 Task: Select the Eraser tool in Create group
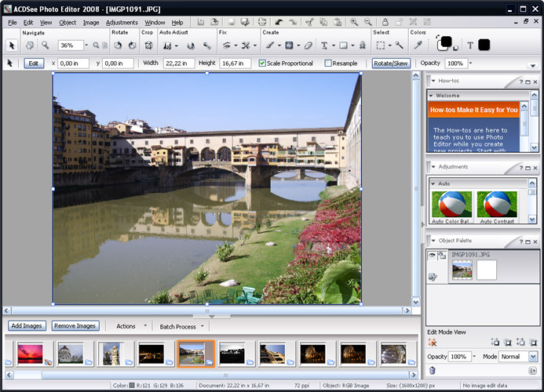tap(308, 45)
